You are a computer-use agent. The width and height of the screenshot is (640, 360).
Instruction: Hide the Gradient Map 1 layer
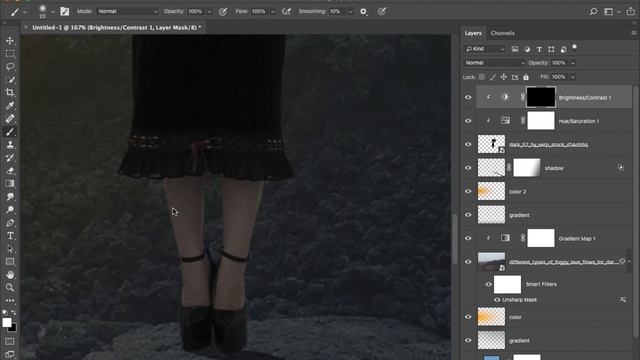(x=468, y=238)
